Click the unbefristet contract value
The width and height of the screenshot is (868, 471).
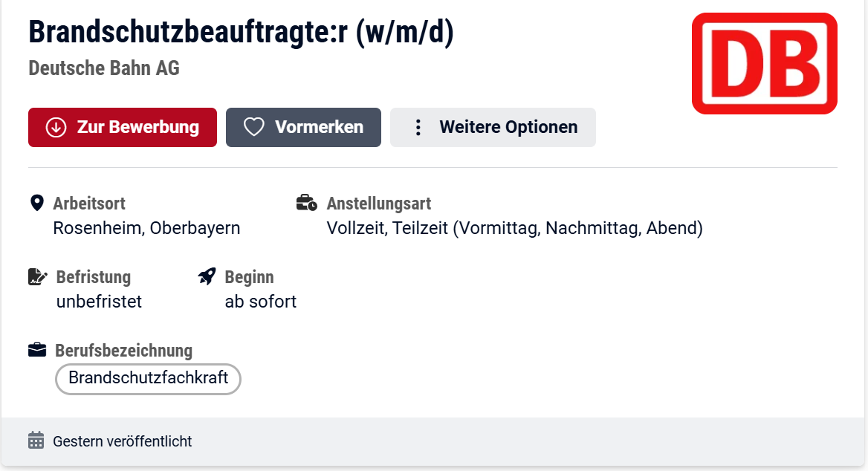click(99, 302)
